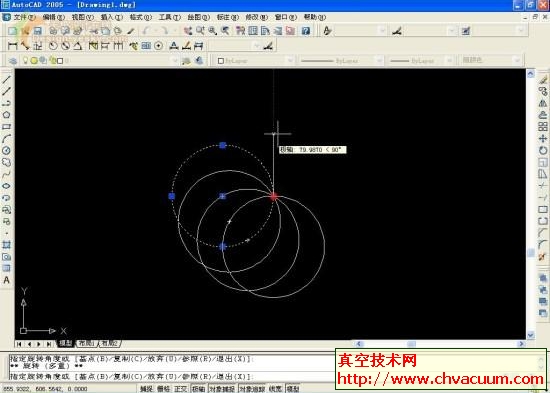Click the Match Properties brush icon

click(x=131, y=31)
